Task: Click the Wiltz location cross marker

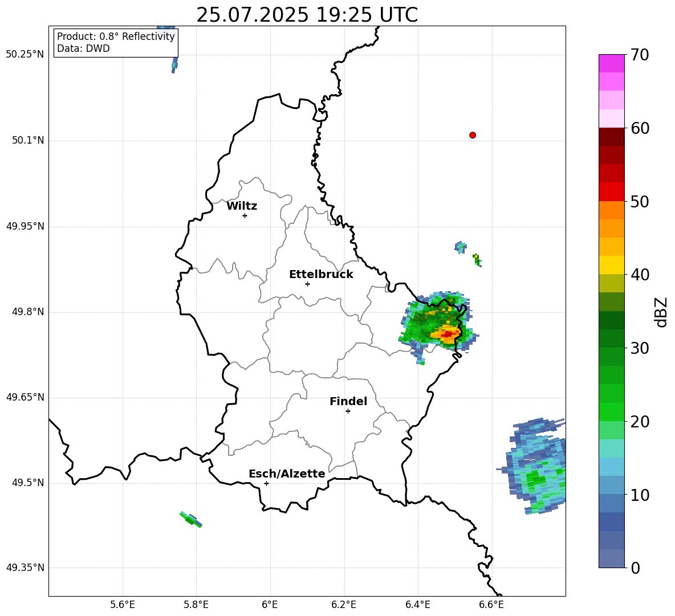Action: [245, 215]
